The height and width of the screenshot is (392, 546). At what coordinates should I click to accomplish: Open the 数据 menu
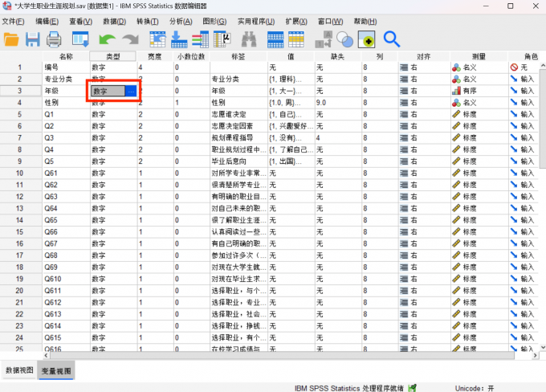114,22
